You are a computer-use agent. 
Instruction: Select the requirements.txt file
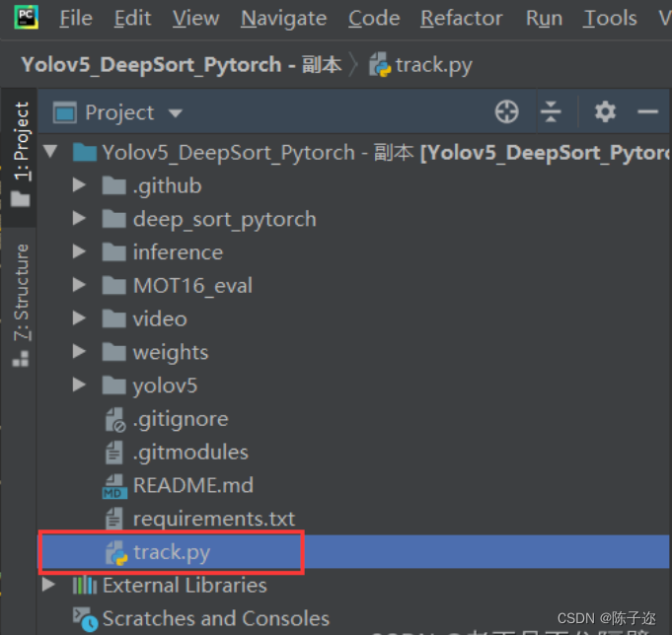[x=214, y=520]
